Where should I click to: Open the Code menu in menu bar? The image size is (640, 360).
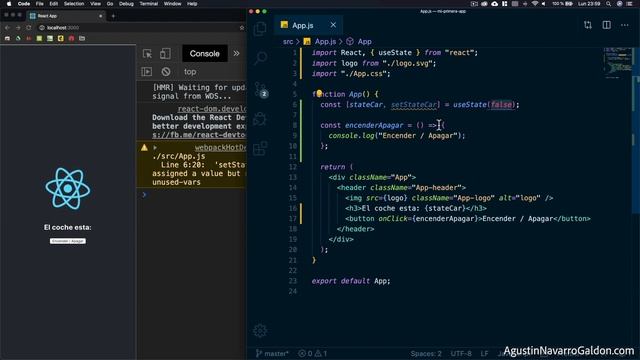[x=24, y=4]
